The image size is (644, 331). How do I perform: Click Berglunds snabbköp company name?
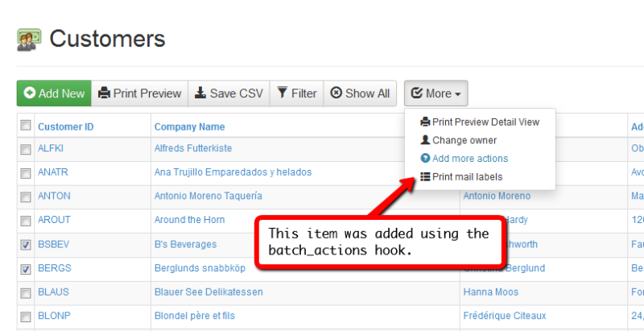point(200,268)
